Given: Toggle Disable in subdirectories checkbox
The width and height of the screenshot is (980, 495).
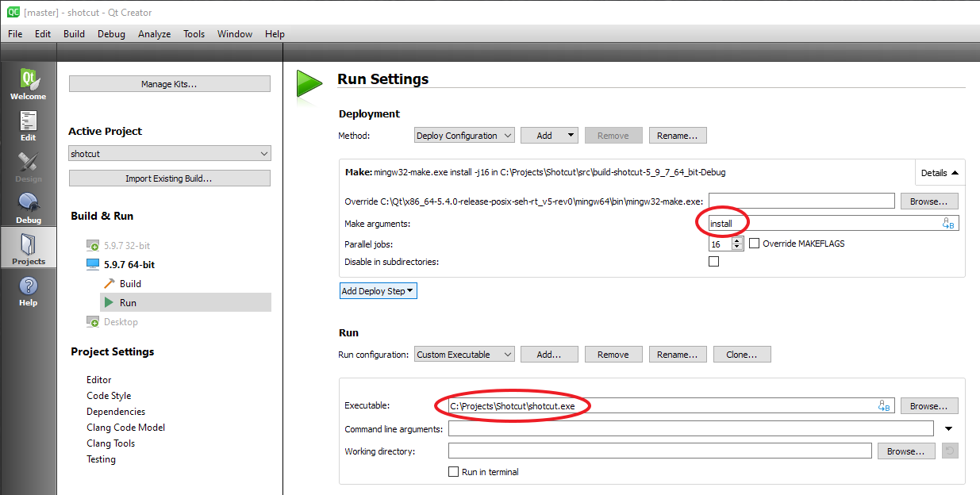Looking at the screenshot, I should (713, 262).
